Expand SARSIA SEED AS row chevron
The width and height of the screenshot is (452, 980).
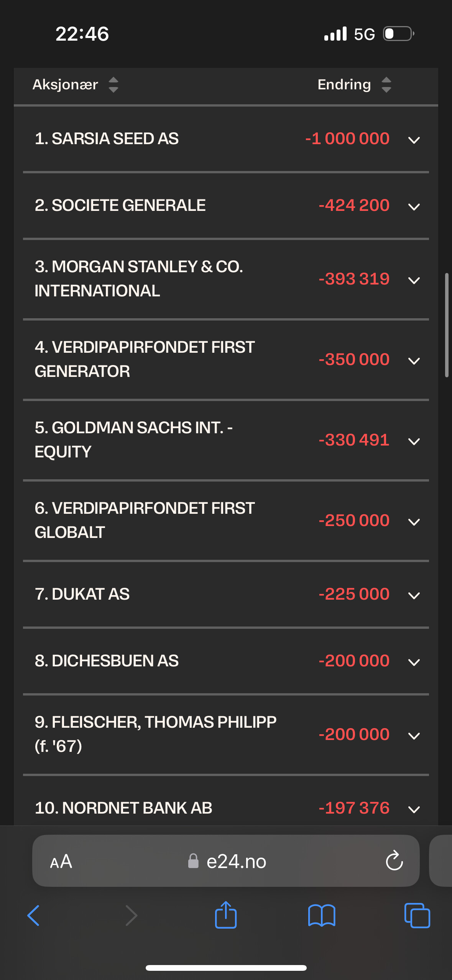pyautogui.click(x=414, y=140)
